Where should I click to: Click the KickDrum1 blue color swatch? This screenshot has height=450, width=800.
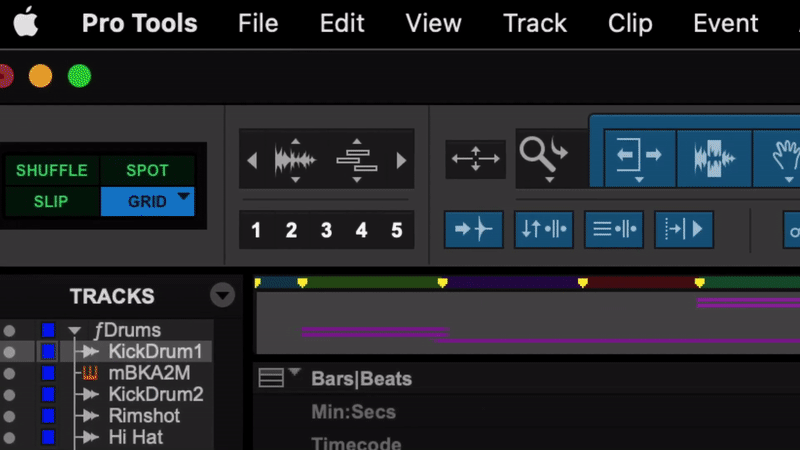(x=48, y=352)
